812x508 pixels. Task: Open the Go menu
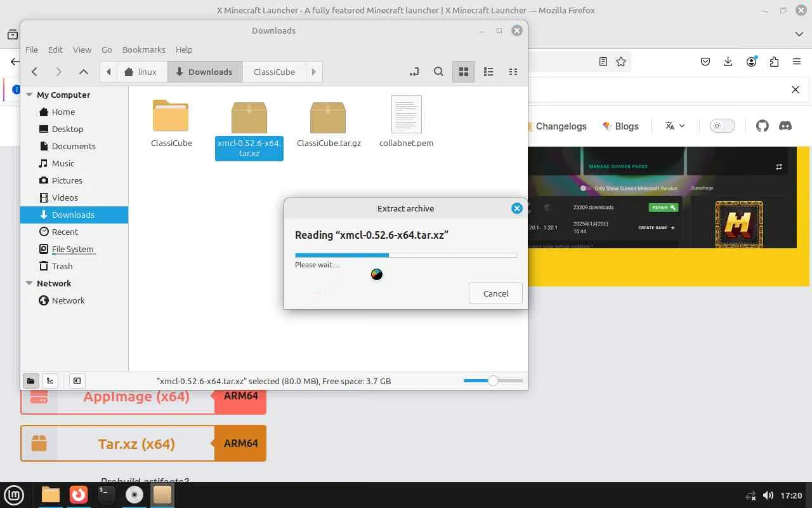click(107, 50)
